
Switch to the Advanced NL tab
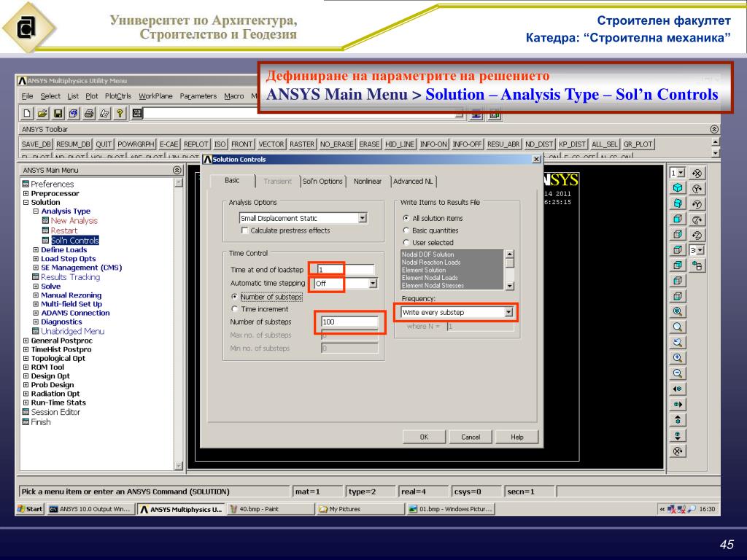(x=413, y=182)
